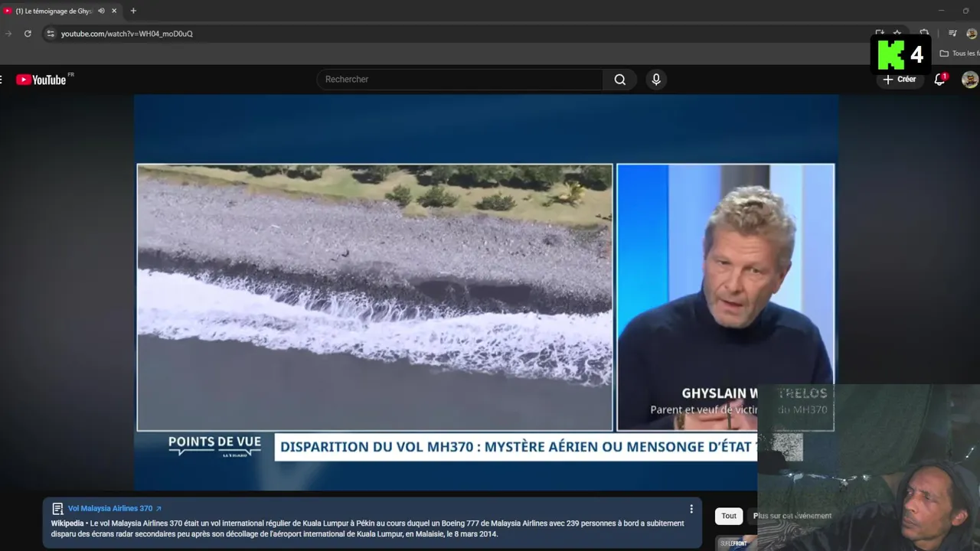Select the 'Plus sur cet événement' chip
980x551 pixels.
[792, 516]
